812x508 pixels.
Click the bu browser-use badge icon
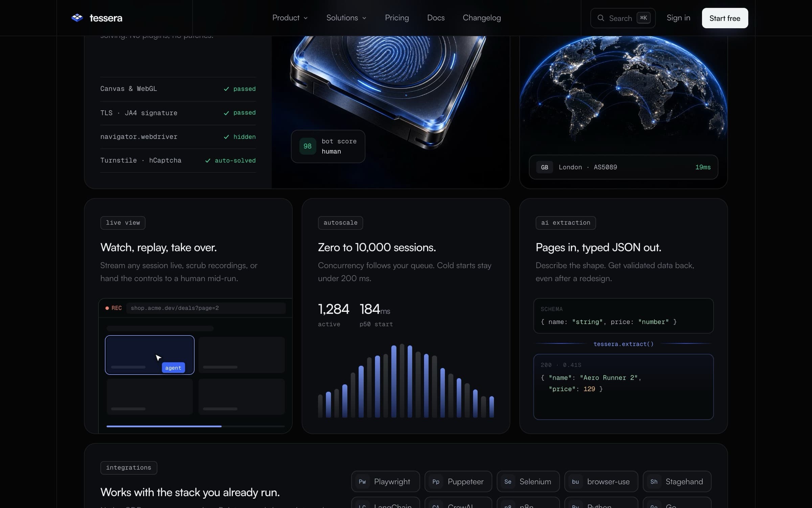click(x=576, y=482)
